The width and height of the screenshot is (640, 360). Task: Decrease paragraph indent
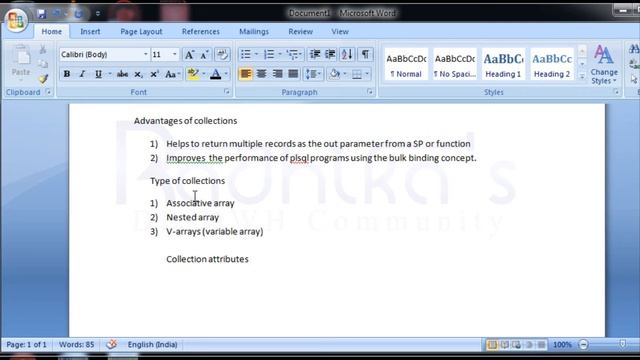[315, 54]
